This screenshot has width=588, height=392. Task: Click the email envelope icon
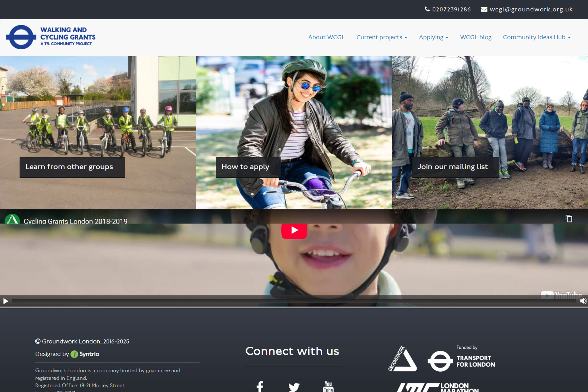coord(484,9)
